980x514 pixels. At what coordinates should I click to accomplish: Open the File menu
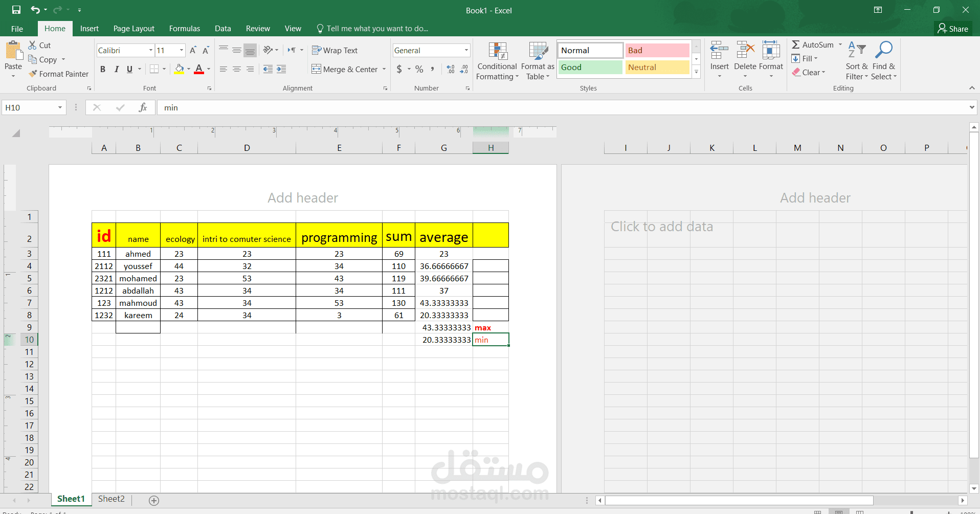[17, 29]
